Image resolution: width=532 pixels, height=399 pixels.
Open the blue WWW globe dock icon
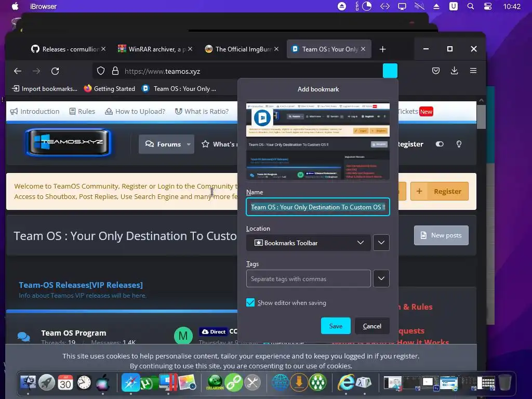[280, 382]
